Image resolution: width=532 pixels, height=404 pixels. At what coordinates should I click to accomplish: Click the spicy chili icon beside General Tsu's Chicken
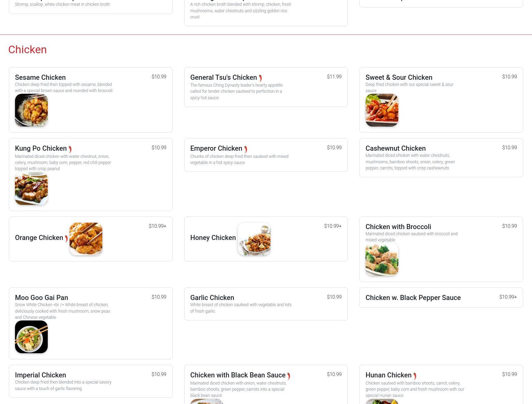260,78
